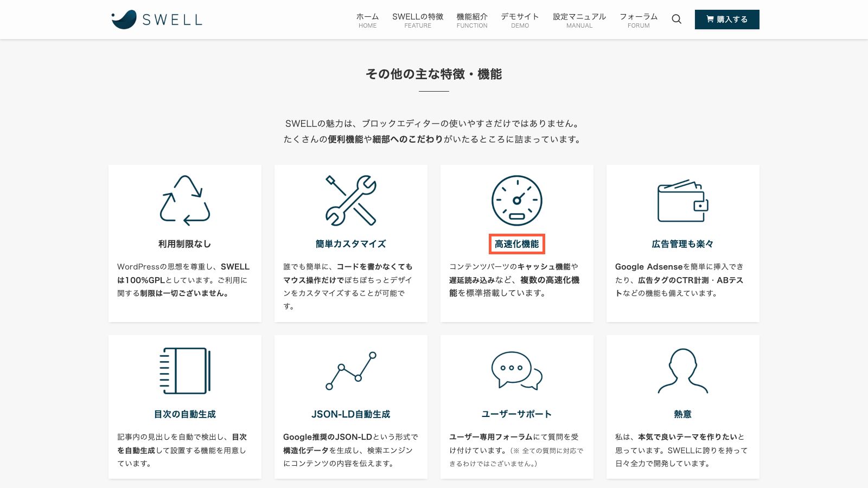This screenshot has height=488, width=868.
Task: Open 機能紹介 FUNCTION menu item
Action: click(472, 20)
